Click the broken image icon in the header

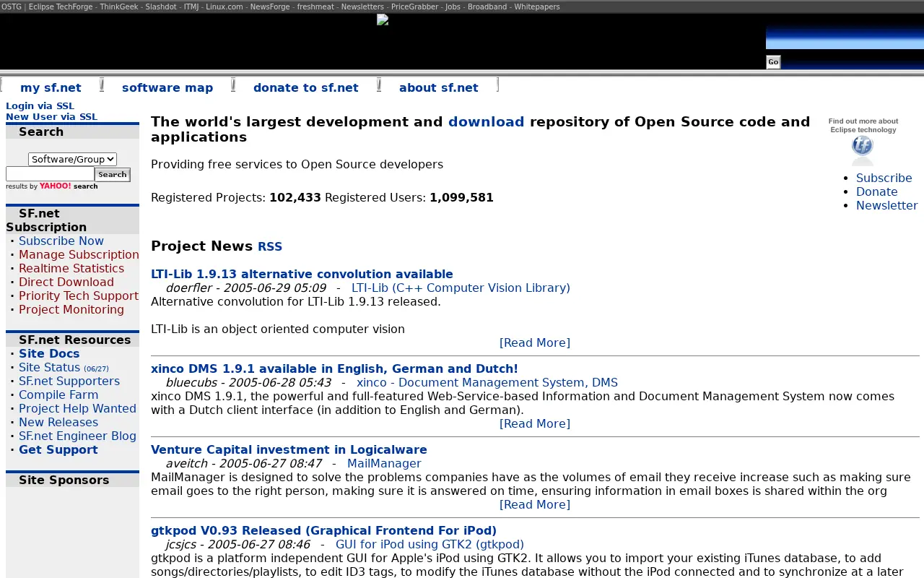pyautogui.click(x=383, y=20)
